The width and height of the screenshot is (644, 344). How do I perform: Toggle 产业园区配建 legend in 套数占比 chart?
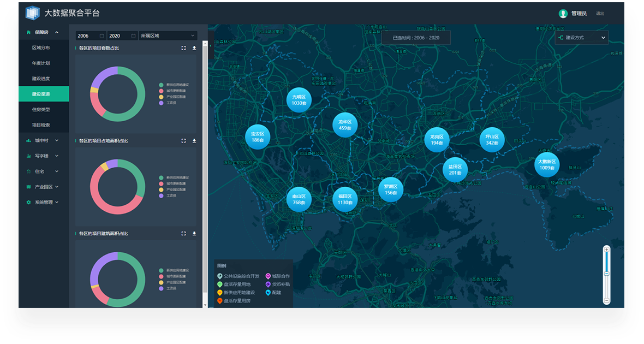pyautogui.click(x=172, y=97)
